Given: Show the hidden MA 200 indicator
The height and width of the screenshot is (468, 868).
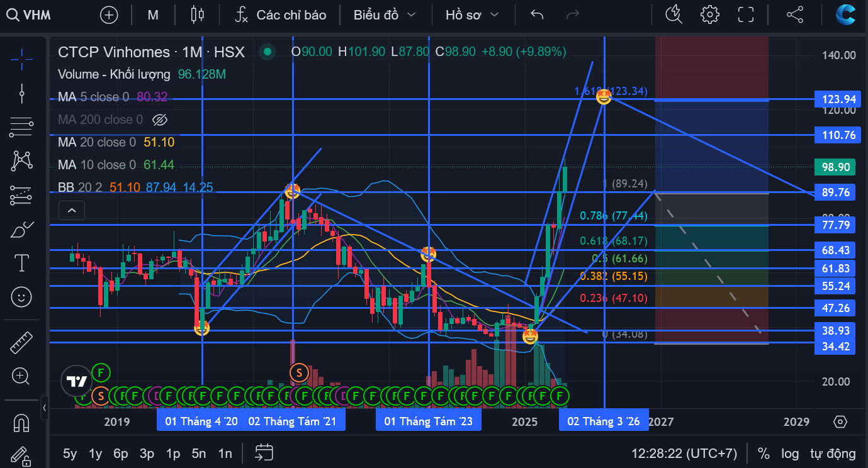Looking at the screenshot, I should [x=161, y=120].
